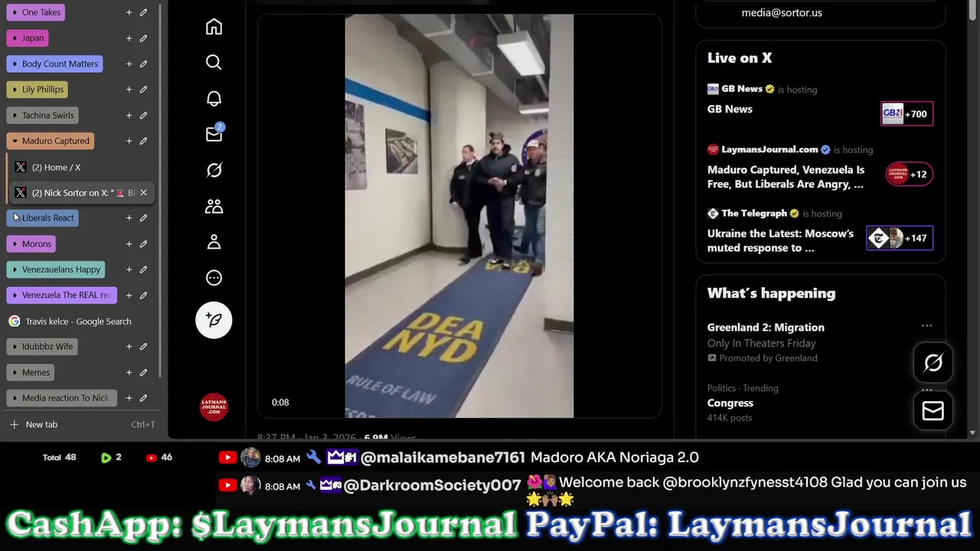Open Maduro Captured LaymansJournal live stream
Image resolution: width=980 pixels, height=551 pixels.
(x=820, y=168)
